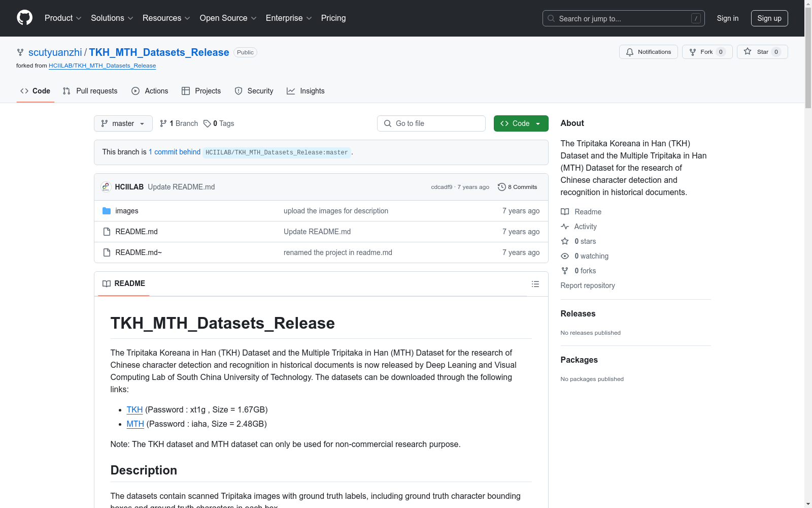Image resolution: width=812 pixels, height=508 pixels.
Task: Open the Packages heading link
Action: [579, 360]
